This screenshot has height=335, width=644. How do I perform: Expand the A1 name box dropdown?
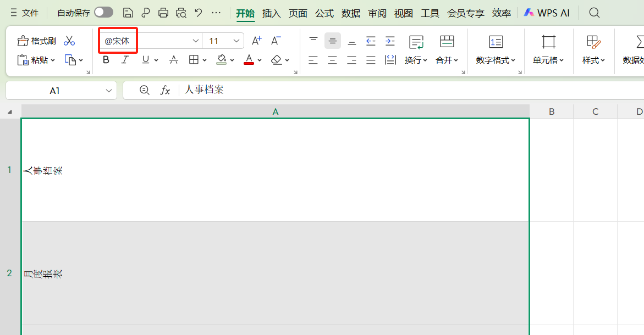click(109, 91)
